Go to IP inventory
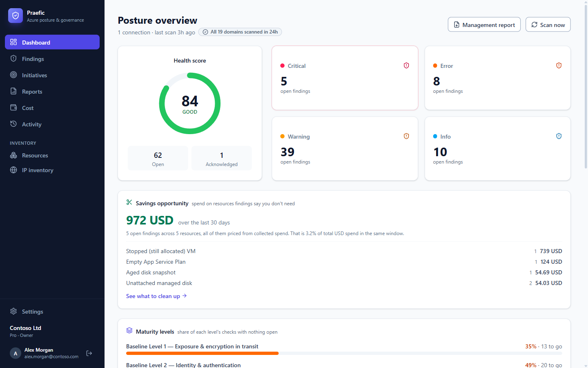The image size is (588, 368). tap(52, 170)
